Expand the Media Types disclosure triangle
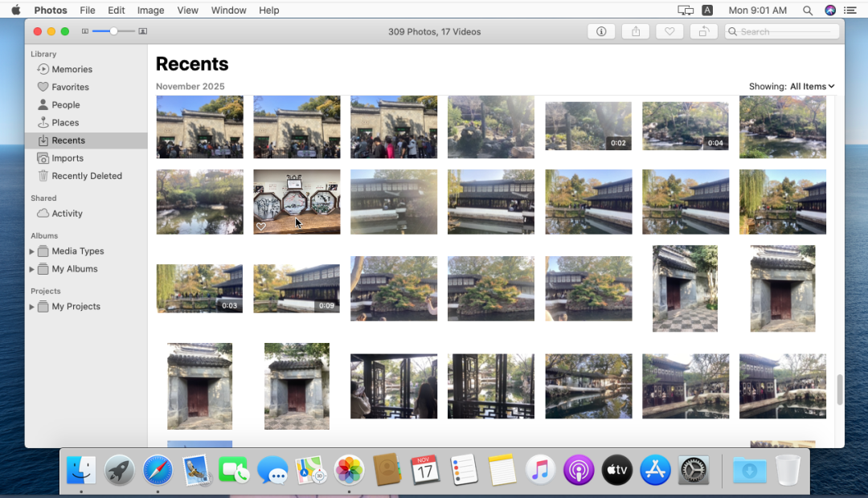 click(x=31, y=251)
